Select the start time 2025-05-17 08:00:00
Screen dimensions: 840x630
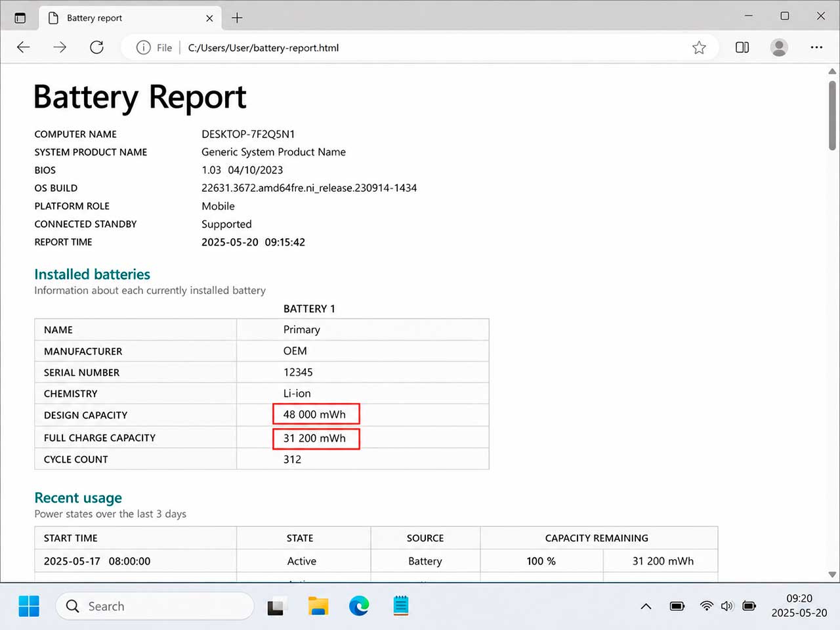tap(97, 561)
